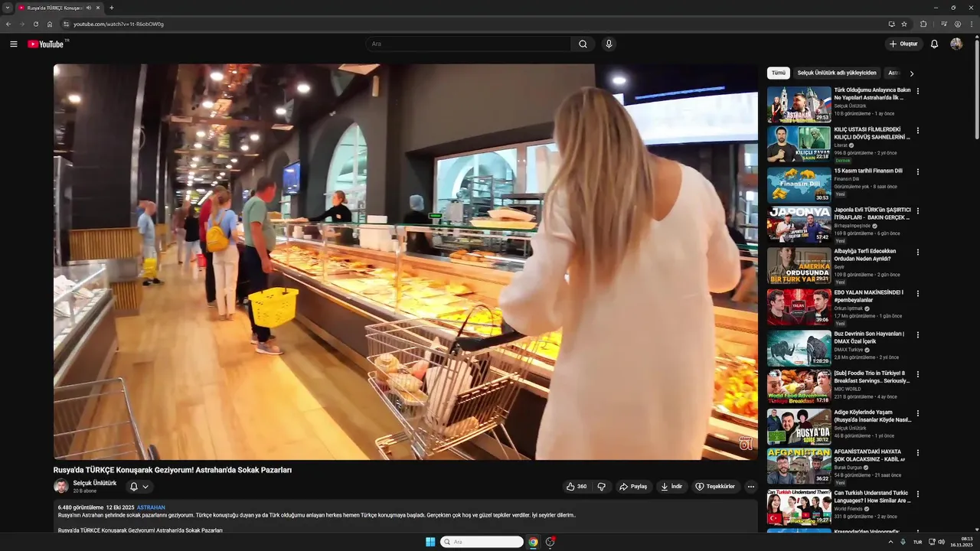
Task: Open subscription notification bell dropdown
Action: click(139, 487)
